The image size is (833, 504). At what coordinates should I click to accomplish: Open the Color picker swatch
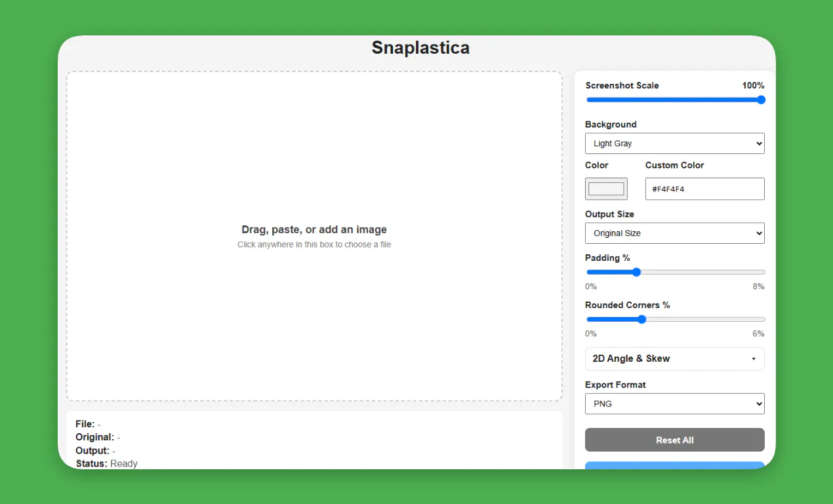coord(606,189)
